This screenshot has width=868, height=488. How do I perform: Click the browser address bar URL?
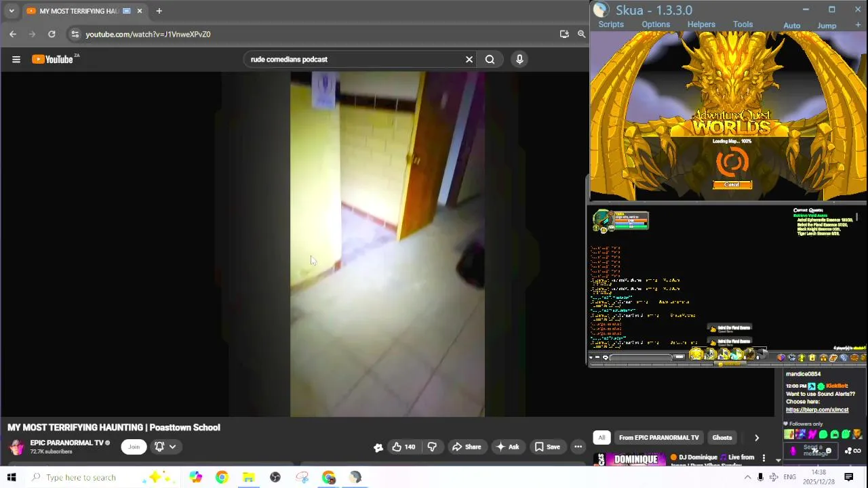pyautogui.click(x=148, y=34)
